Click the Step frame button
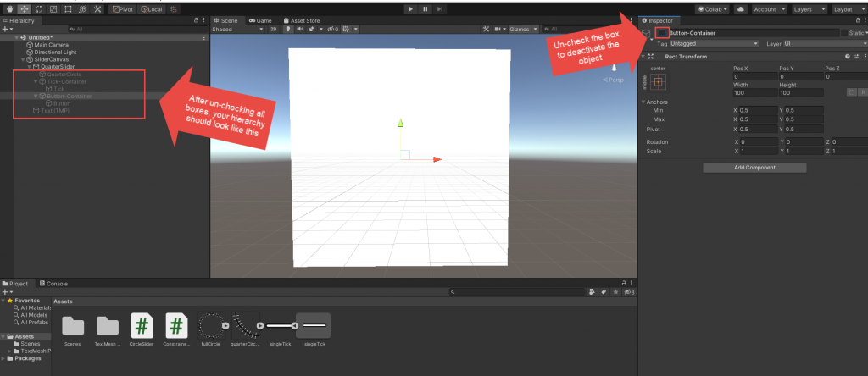Viewport: 868px width, 376px height. coord(440,8)
